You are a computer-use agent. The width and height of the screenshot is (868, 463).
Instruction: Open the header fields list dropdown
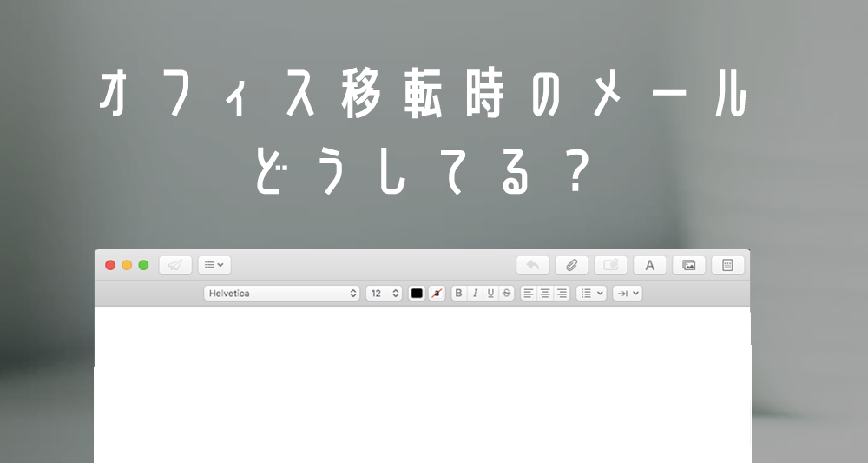tap(214, 265)
